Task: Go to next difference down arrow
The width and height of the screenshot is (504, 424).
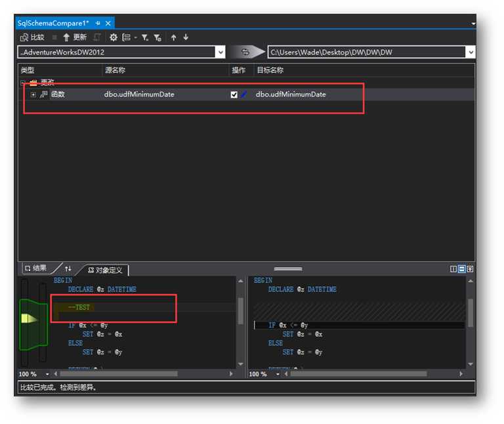Action: click(186, 37)
